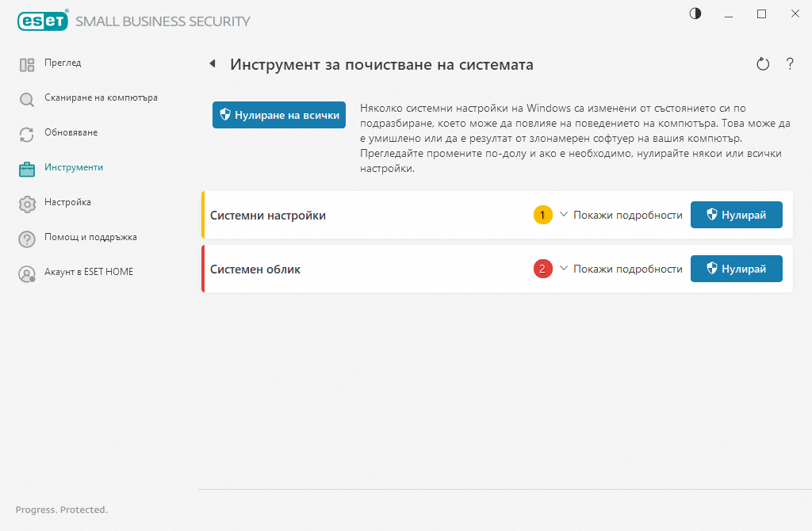Screen dimensions: 812x531
Task: Click the red badge showing 2 issues
Action: coord(542,269)
